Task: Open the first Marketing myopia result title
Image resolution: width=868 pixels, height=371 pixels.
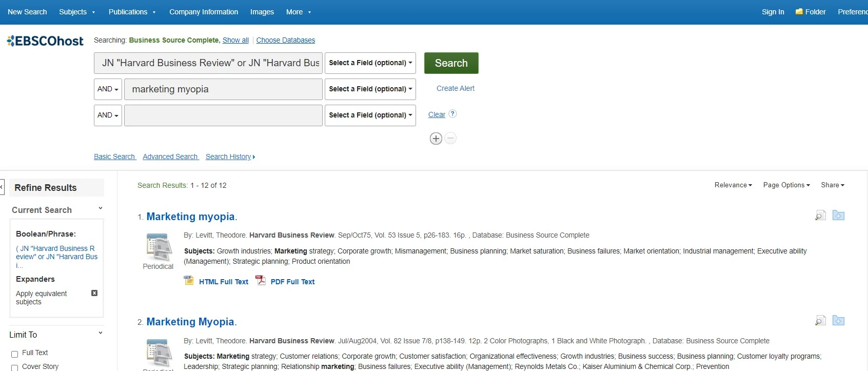Action: click(192, 217)
